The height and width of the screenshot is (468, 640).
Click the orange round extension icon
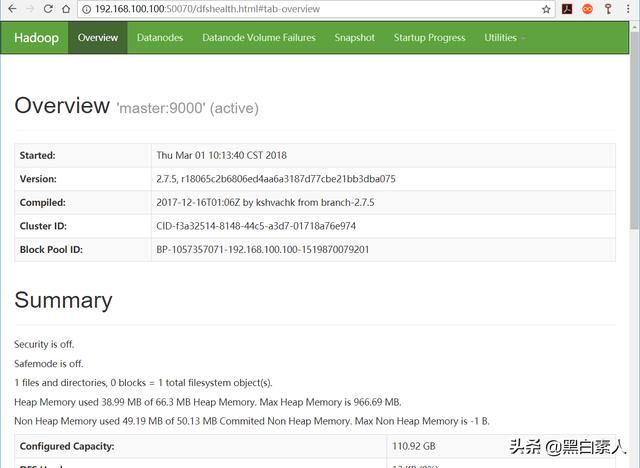[x=587, y=9]
